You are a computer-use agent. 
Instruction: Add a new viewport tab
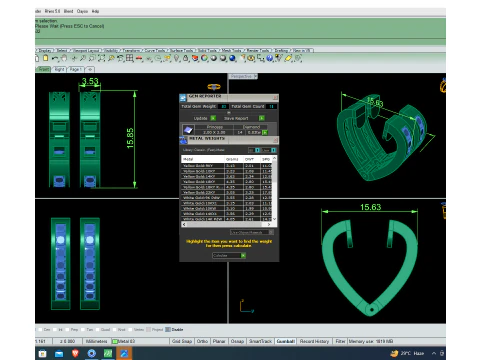point(90,69)
